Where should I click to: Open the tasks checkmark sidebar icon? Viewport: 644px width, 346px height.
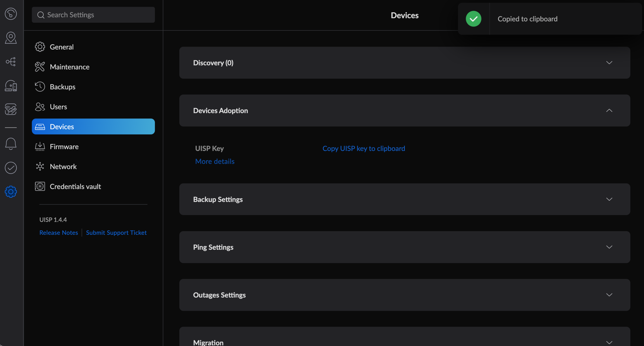click(x=11, y=168)
